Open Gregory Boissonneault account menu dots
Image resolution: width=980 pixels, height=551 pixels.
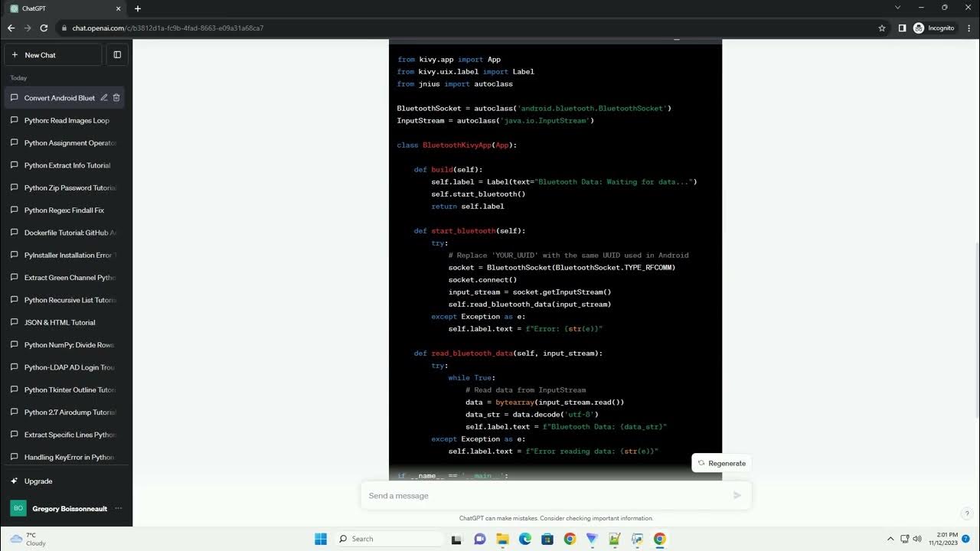pos(118,509)
